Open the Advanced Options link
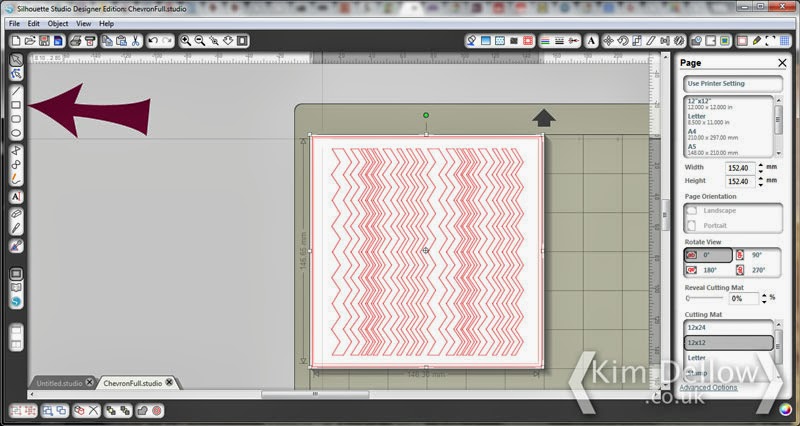Viewport: 800px width, 426px height. [708, 388]
